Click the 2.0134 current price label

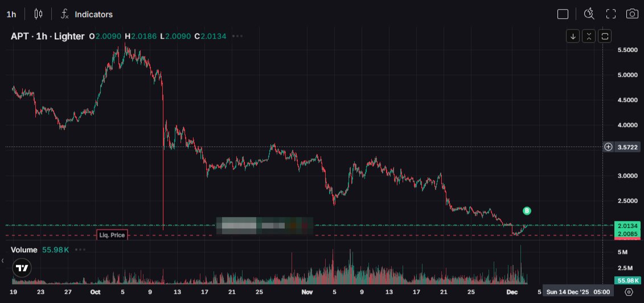(x=627, y=226)
